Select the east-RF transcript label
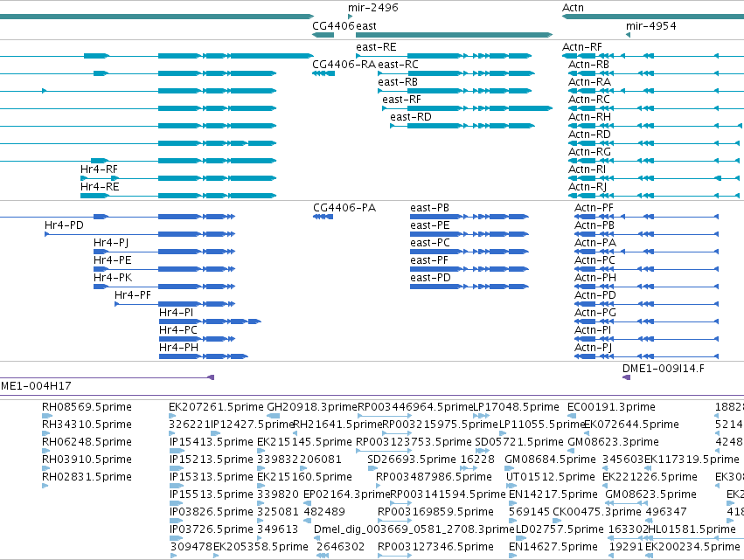This screenshot has width=744, height=560. (x=401, y=100)
